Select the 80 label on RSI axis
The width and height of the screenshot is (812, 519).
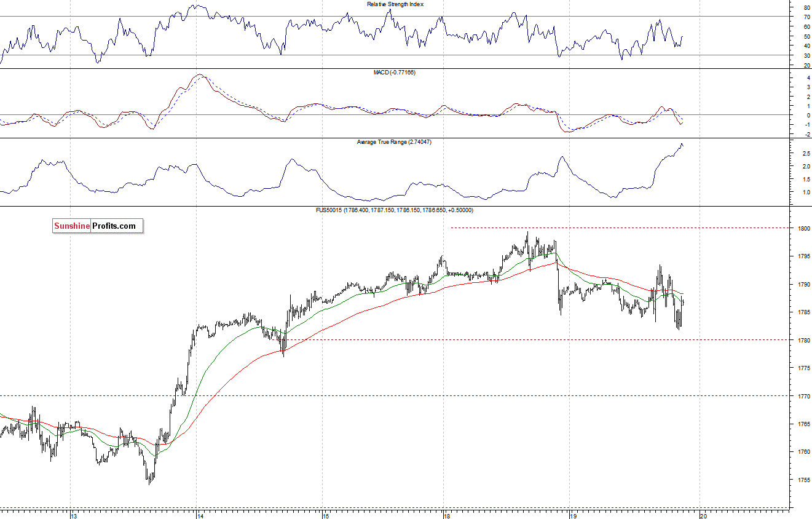[x=806, y=7]
